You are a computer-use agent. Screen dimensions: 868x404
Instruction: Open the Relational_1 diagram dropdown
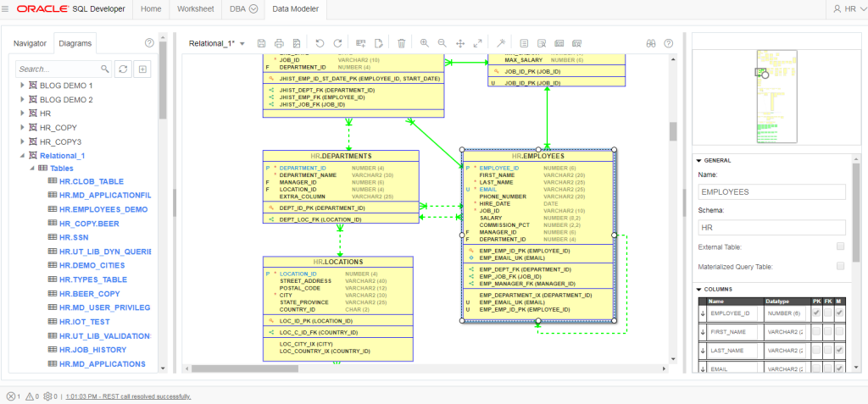[242, 44]
